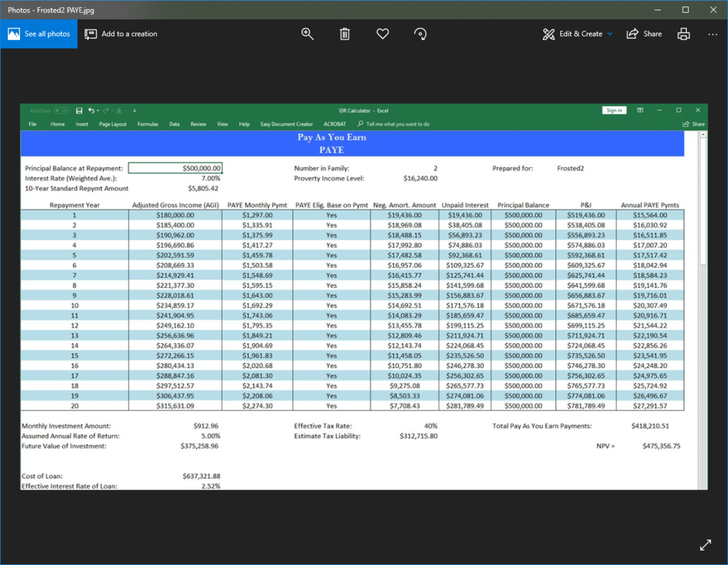Click the Principal Balance $500,000.00 input cell
The height and width of the screenshot is (565, 728).
click(x=175, y=168)
